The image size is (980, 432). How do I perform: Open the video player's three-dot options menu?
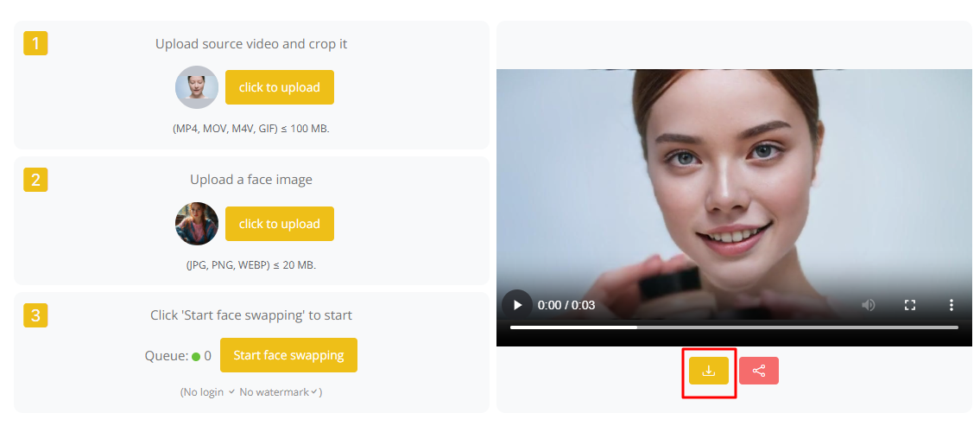pyautogui.click(x=952, y=305)
